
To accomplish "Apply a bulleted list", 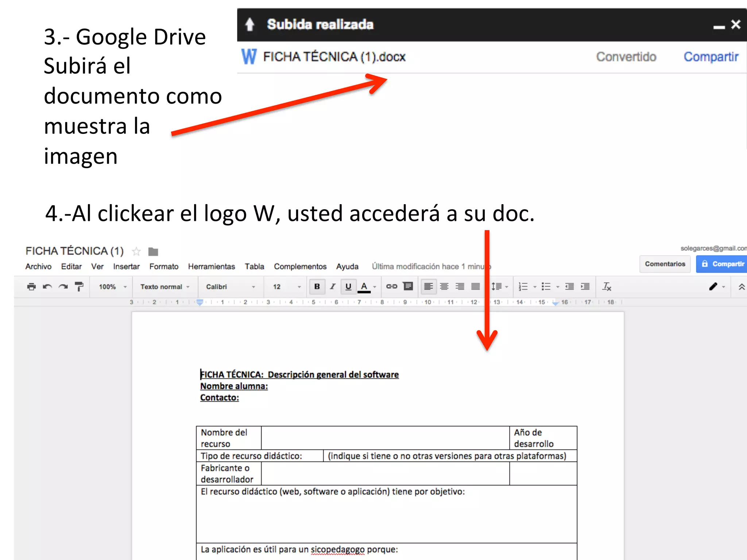I will [546, 287].
